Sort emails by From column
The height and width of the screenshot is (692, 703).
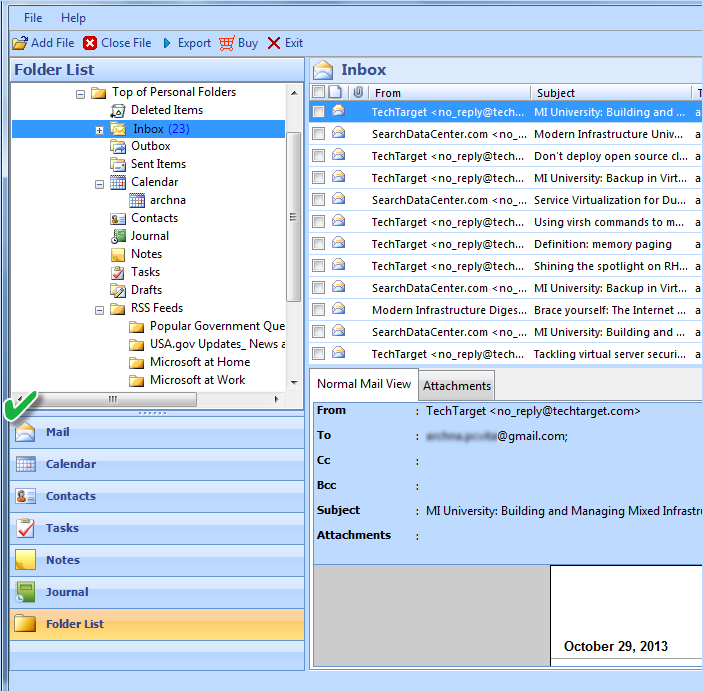coord(450,93)
